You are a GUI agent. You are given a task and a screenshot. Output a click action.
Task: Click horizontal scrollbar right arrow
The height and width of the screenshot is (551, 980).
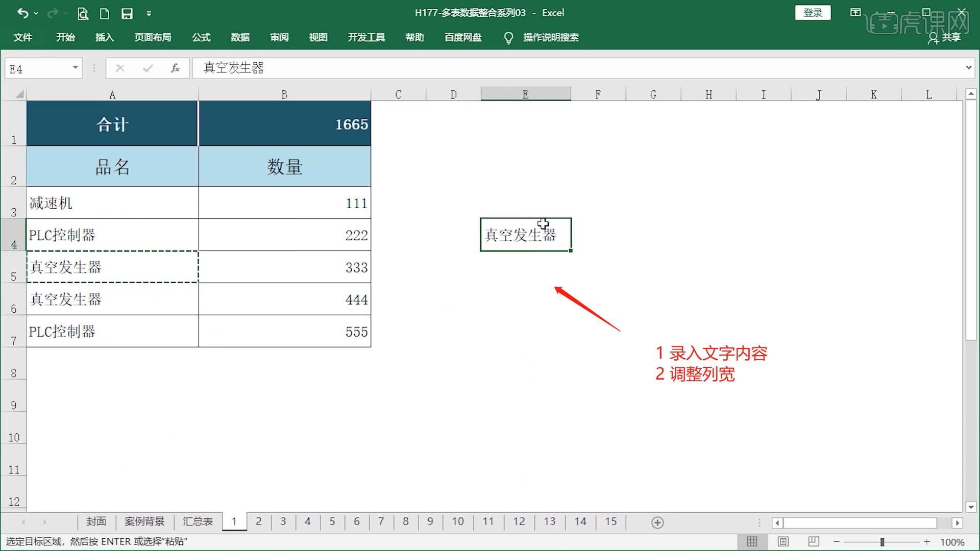[958, 523]
